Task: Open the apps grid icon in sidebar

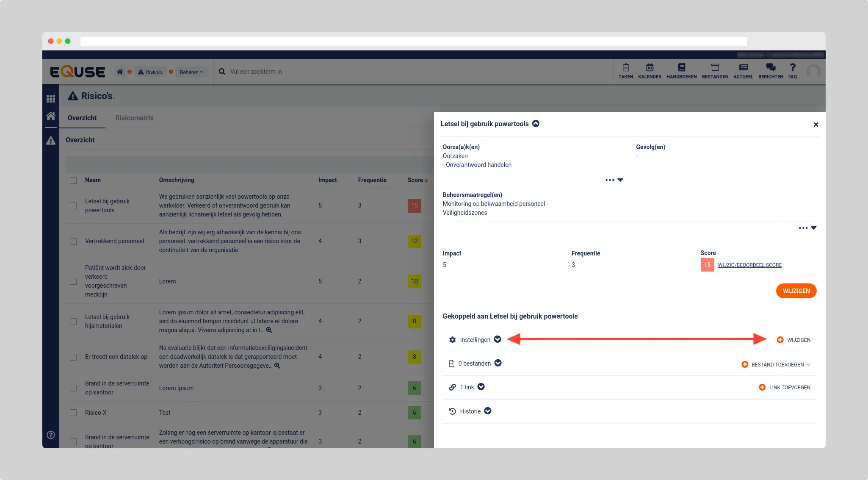Action: tap(51, 99)
